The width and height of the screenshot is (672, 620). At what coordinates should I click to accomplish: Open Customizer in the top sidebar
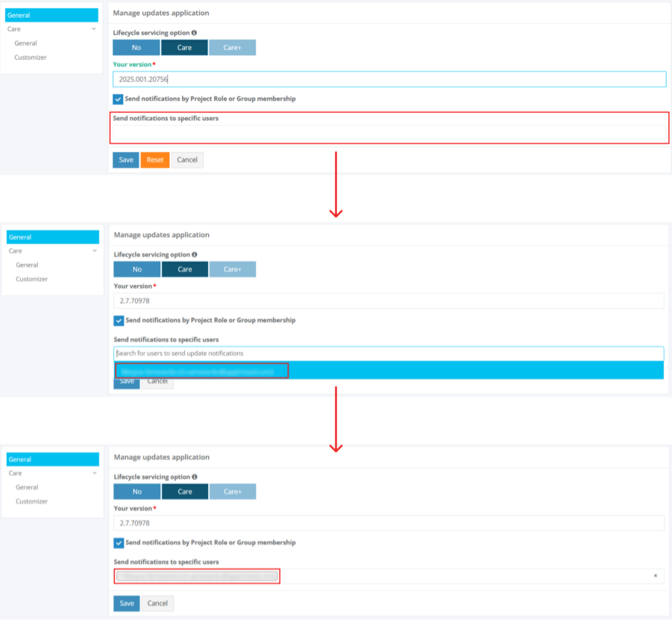(x=31, y=57)
